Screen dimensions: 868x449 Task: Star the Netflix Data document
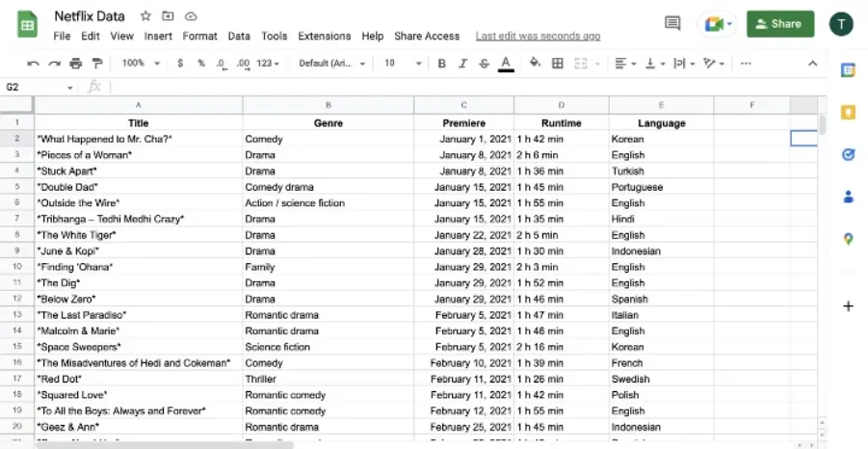point(145,16)
